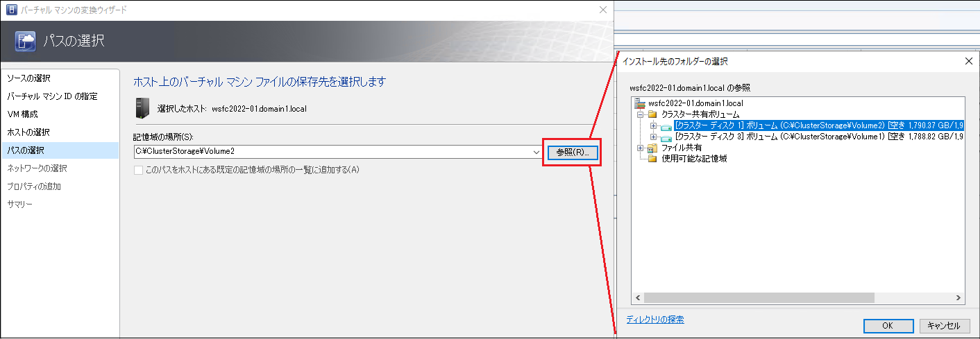This screenshot has width=980, height=339.
Task: Click the クラスター ディスク 3 volume disk icon
Action: (666, 137)
